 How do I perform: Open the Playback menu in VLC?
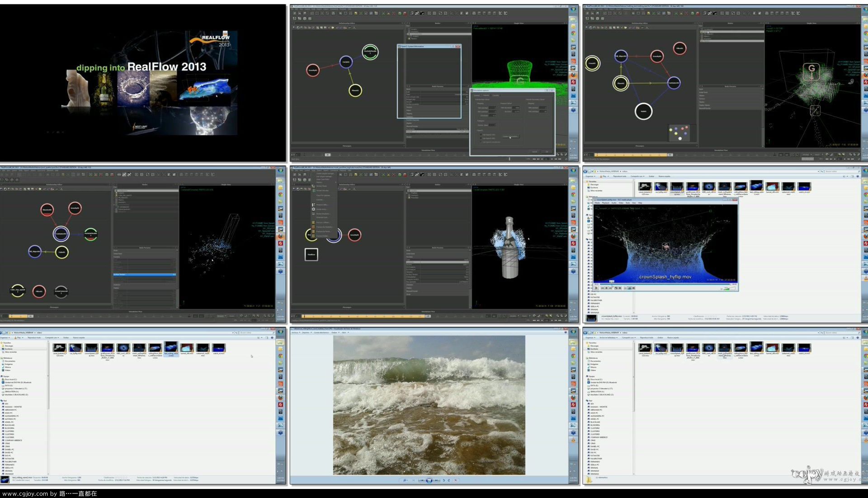pyautogui.click(x=606, y=203)
